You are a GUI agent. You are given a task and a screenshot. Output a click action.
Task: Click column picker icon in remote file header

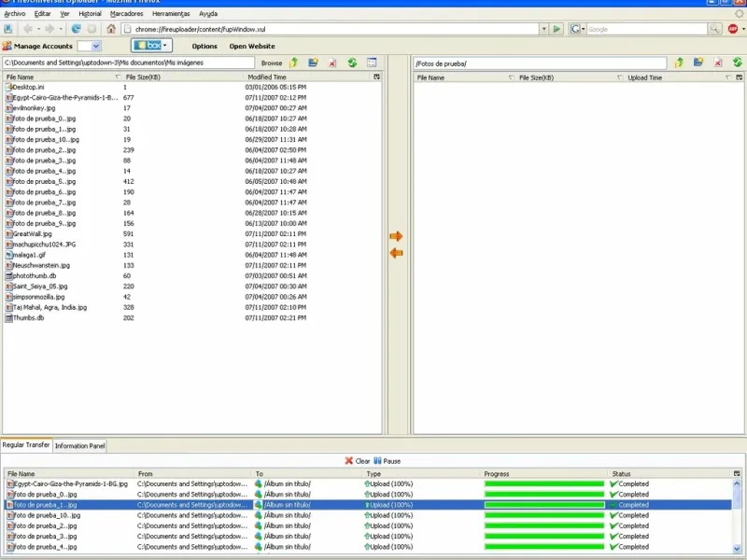coord(739,77)
